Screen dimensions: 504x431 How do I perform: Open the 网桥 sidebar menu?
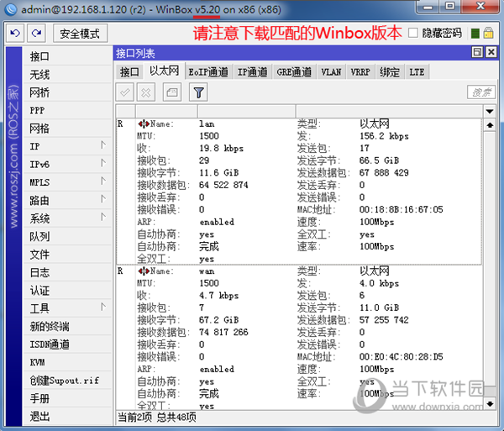(67, 92)
